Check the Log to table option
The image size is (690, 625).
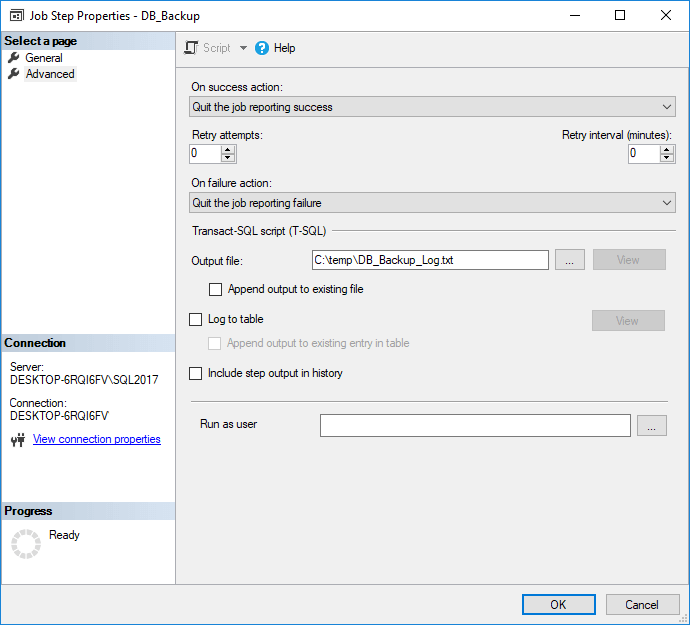[195, 320]
